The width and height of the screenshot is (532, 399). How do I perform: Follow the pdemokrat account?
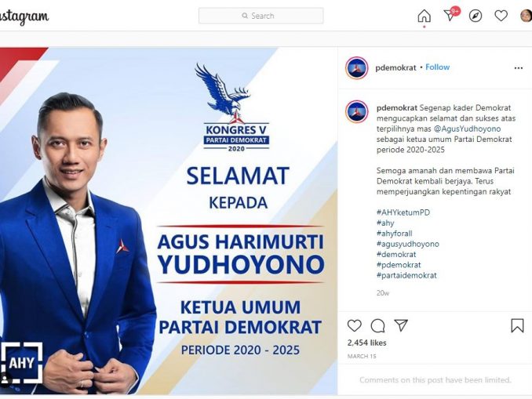coord(437,67)
